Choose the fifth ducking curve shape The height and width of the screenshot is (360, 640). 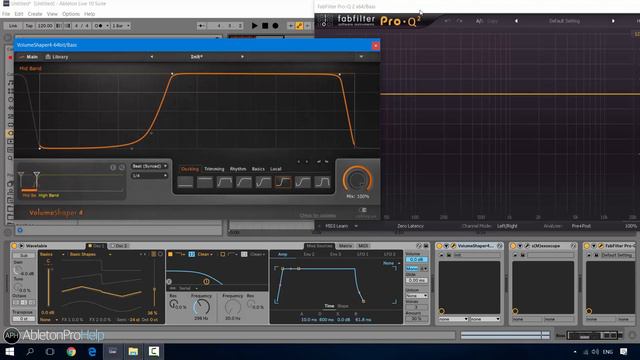(x=264, y=182)
